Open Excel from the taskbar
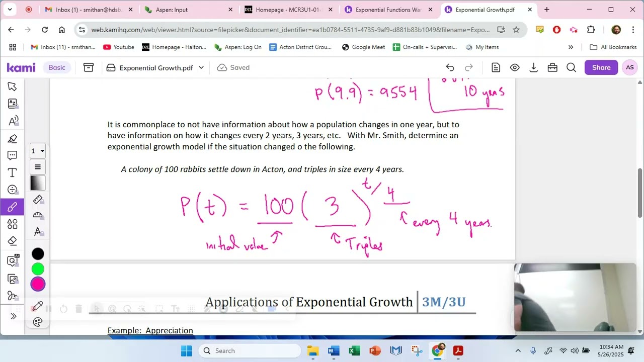The height and width of the screenshot is (362, 644). tap(354, 351)
